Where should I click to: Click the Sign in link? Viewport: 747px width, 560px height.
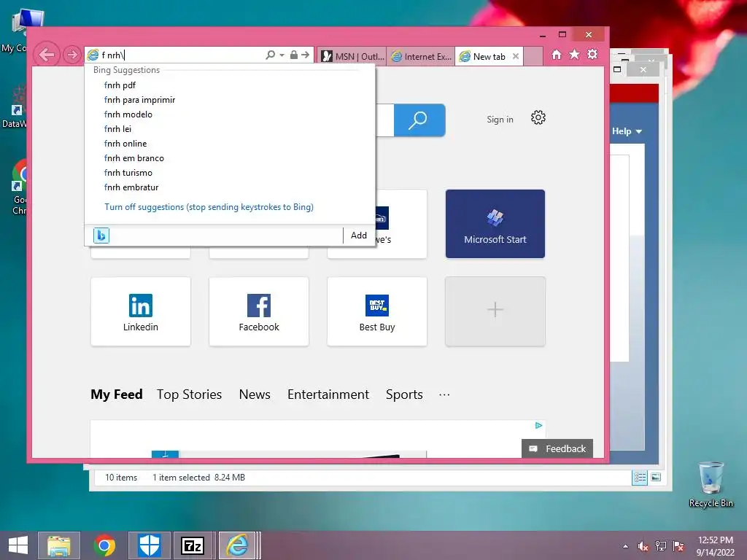point(500,120)
